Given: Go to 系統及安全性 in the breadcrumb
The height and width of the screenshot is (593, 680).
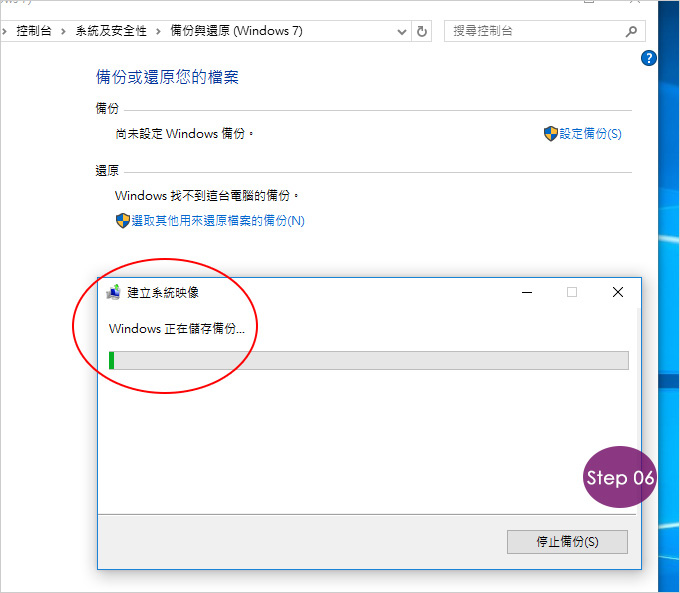Looking at the screenshot, I should pos(111,31).
